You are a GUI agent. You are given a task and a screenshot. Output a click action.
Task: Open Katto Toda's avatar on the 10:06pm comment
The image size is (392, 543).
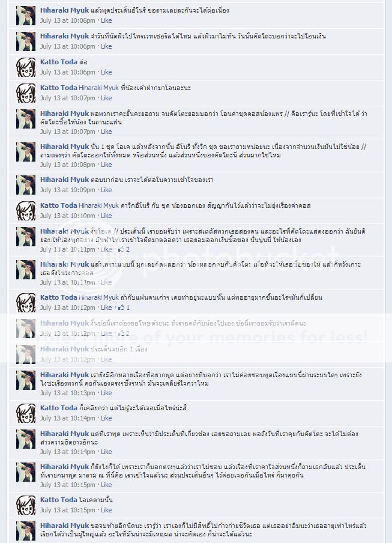26,67
